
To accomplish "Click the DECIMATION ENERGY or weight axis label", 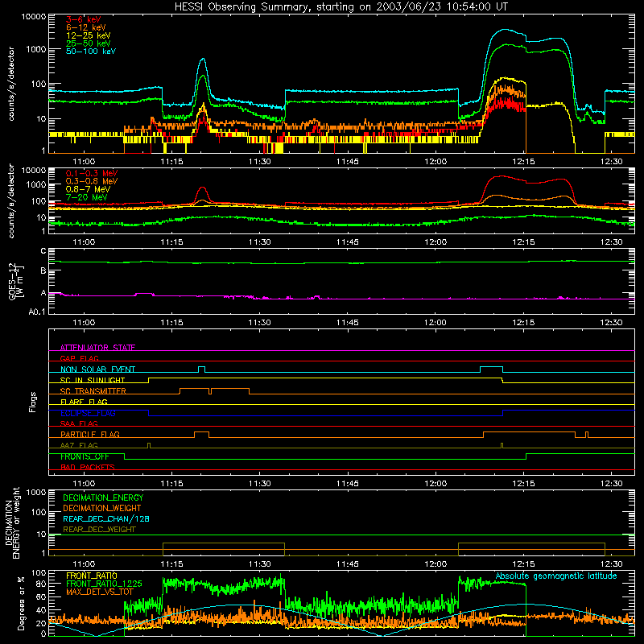I will pyautogui.click(x=12, y=522).
